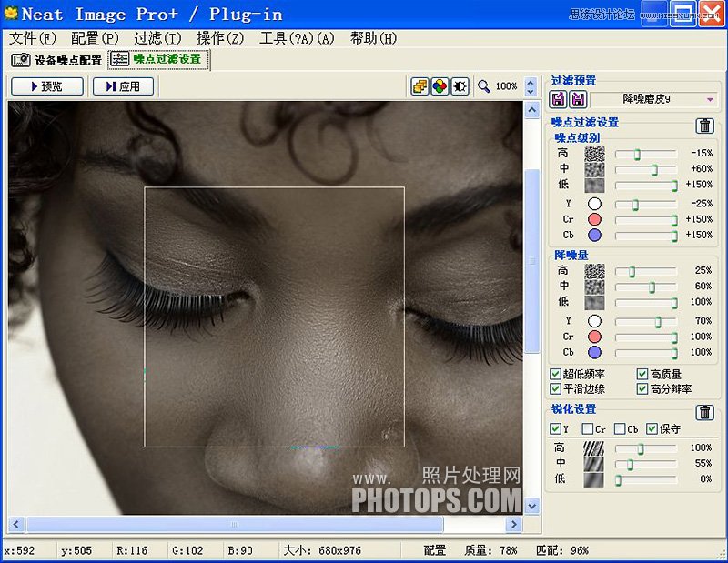Click sharpening 高 stripe icon
728x563 pixels.
pos(593,448)
